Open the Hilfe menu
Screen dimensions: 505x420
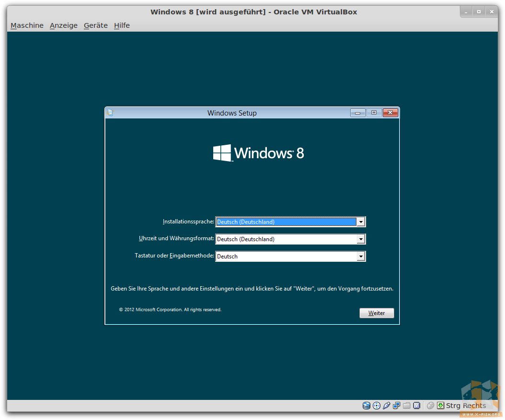point(122,25)
